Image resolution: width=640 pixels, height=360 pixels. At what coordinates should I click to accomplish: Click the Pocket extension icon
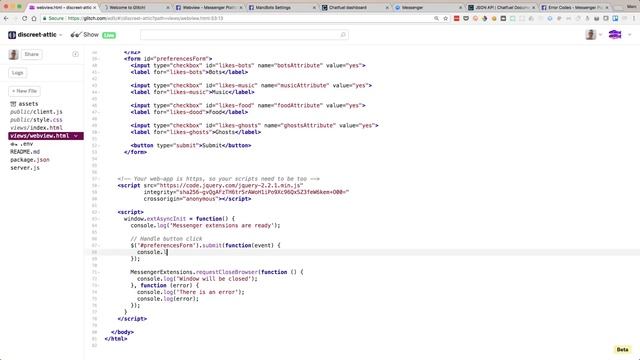(x=466, y=18)
